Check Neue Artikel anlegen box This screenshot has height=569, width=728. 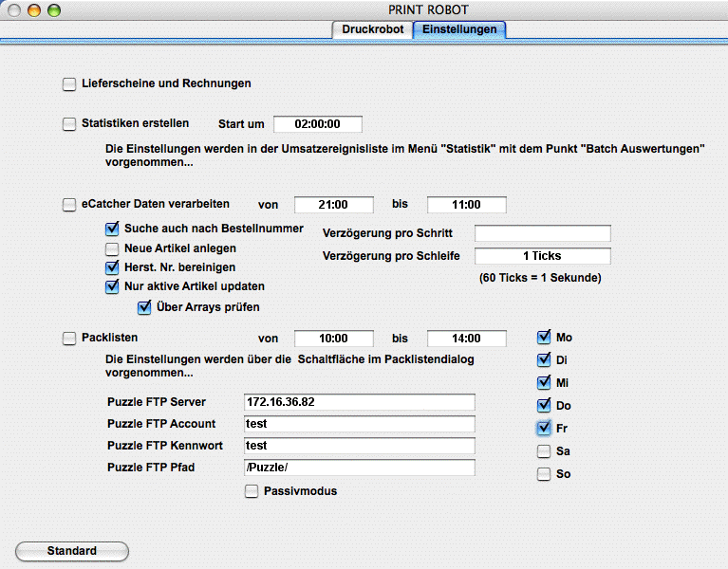pos(112,248)
